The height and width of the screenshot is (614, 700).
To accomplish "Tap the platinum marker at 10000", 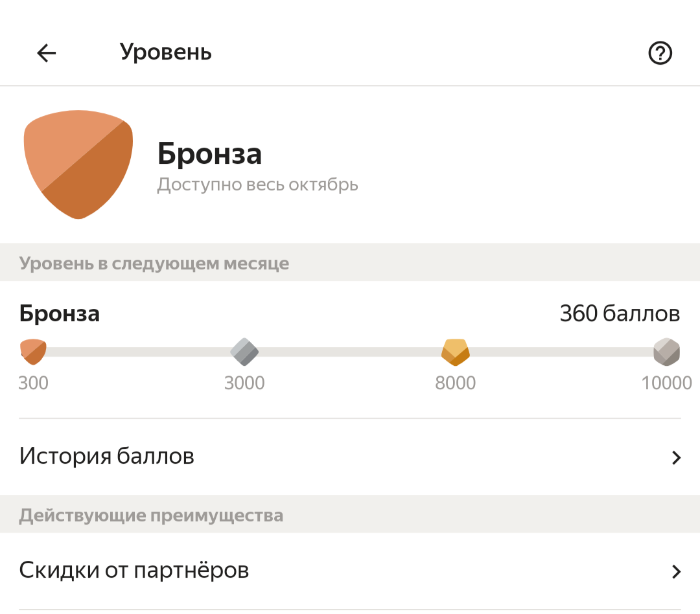I will click(x=666, y=352).
